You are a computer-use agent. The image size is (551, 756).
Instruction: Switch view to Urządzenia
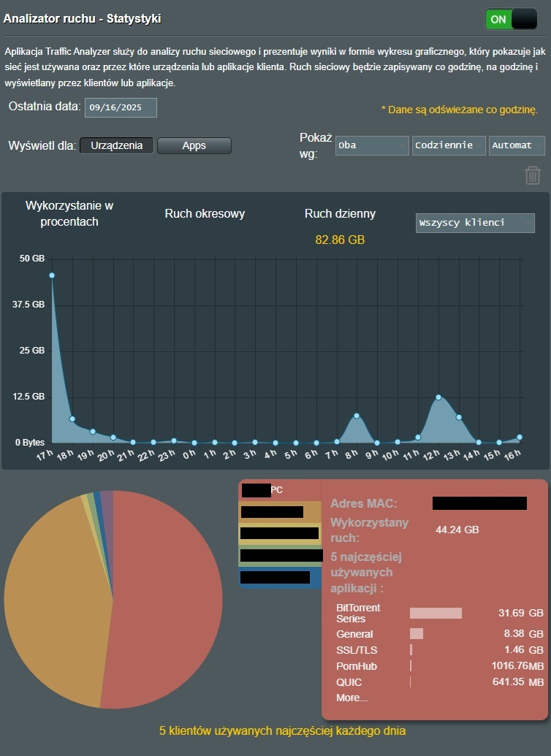coord(117,145)
